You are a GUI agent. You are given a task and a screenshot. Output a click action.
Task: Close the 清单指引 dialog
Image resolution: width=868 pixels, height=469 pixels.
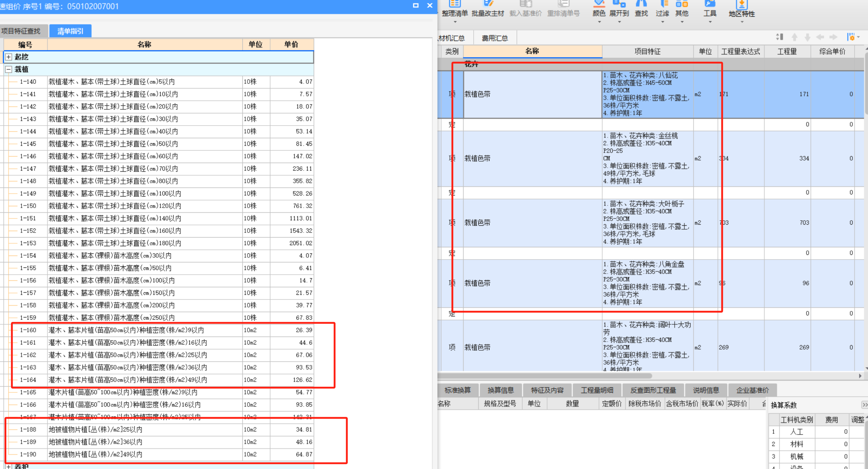[x=430, y=5]
